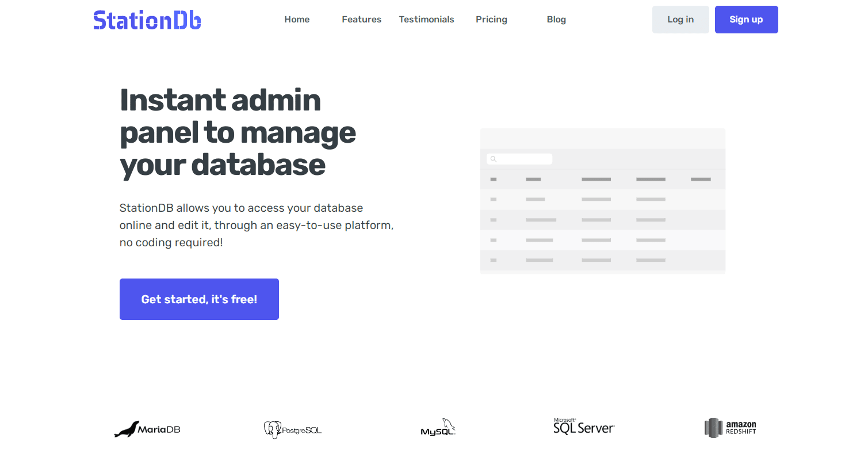Select the Amazon Redshift logo
Image resolution: width=868 pixels, height=450 pixels.
[729, 428]
